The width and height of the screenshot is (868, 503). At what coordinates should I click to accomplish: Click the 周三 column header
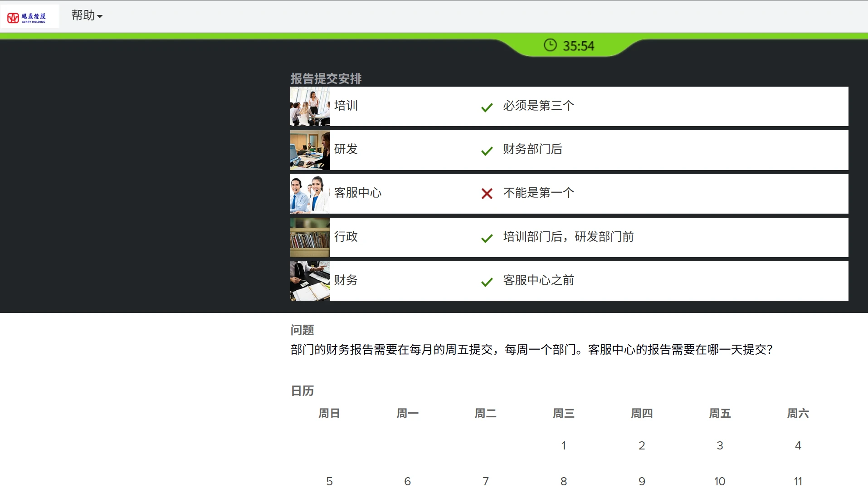coord(564,413)
